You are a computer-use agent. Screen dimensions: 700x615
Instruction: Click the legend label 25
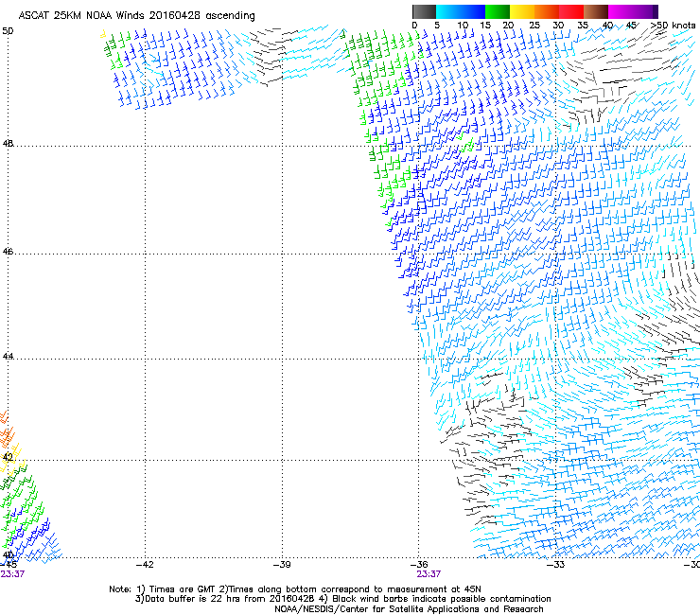[534, 26]
